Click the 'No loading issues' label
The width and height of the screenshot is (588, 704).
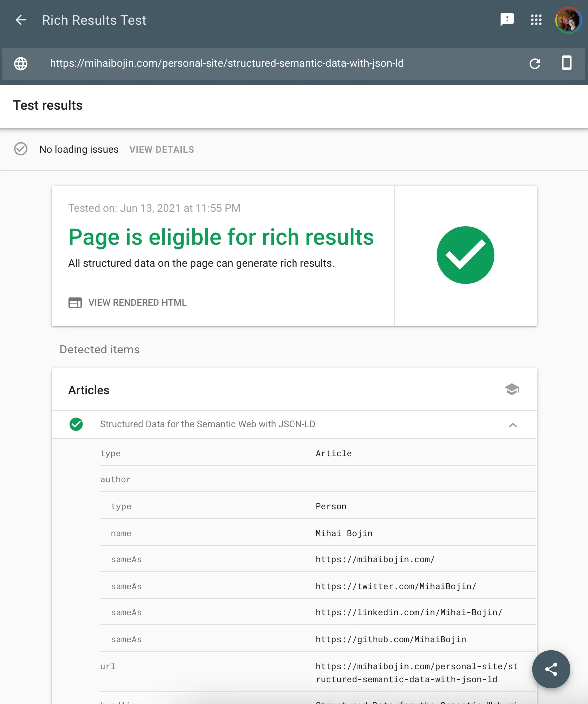point(79,149)
